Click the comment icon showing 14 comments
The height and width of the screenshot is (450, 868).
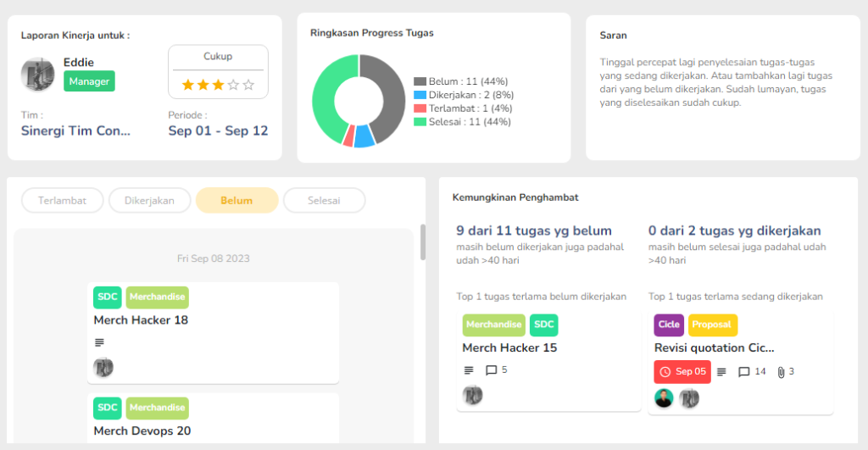[x=744, y=372]
